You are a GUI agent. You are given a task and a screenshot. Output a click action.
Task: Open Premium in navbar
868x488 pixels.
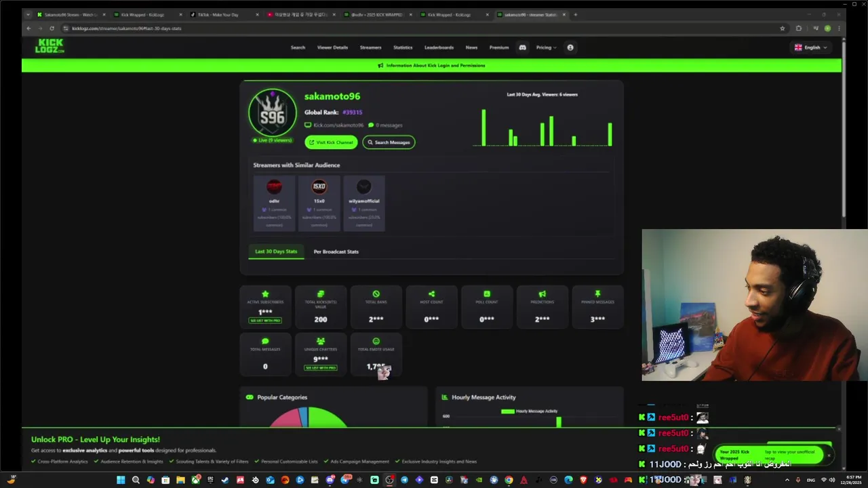tap(499, 47)
